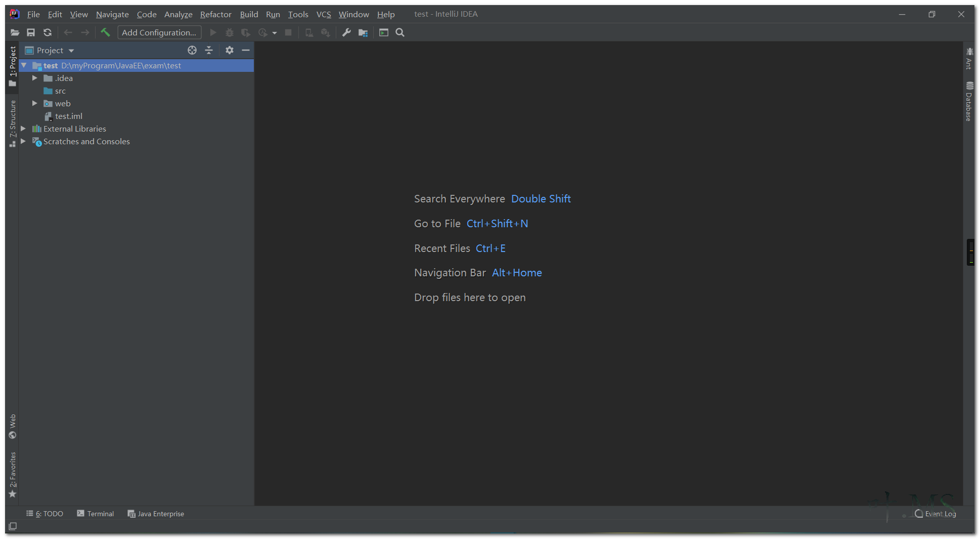Image resolution: width=980 pixels, height=539 pixels.
Task: Click the Debug bug icon
Action: click(x=230, y=32)
